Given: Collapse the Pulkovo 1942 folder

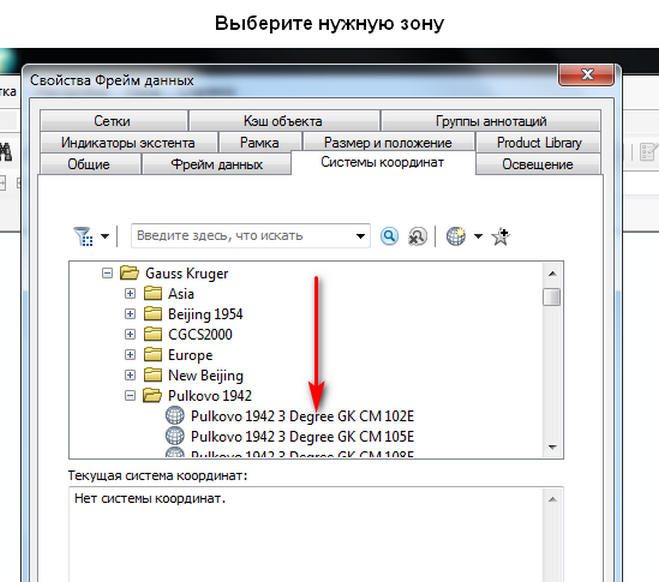Looking at the screenshot, I should [130, 395].
